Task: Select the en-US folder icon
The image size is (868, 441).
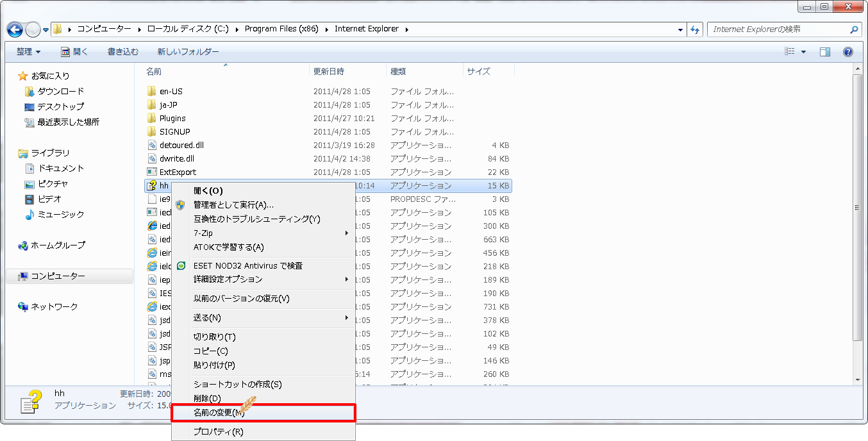Action: click(152, 91)
